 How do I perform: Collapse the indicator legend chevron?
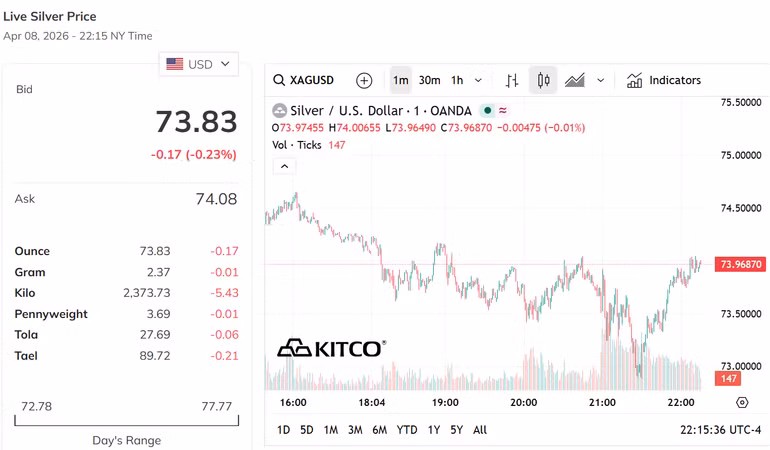click(x=285, y=166)
